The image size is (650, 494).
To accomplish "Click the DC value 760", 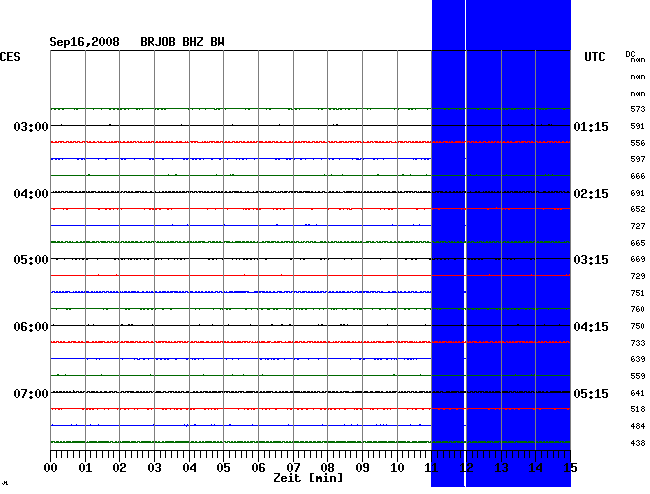I will pos(638,309).
